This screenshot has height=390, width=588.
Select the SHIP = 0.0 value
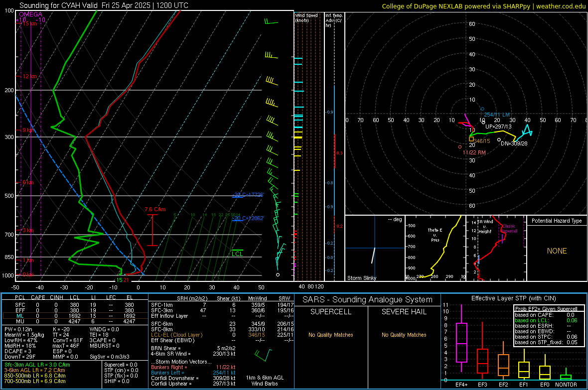[x=117, y=381]
